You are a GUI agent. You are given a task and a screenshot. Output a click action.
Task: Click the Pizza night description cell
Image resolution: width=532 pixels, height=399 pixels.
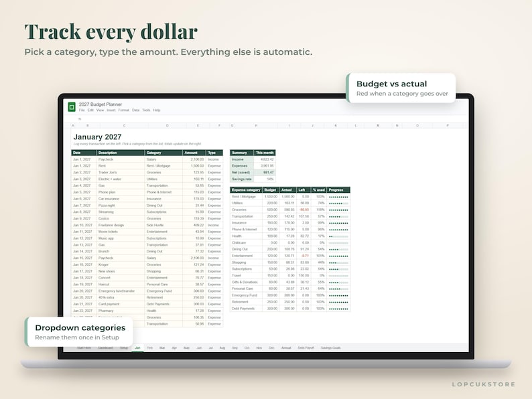coord(121,206)
